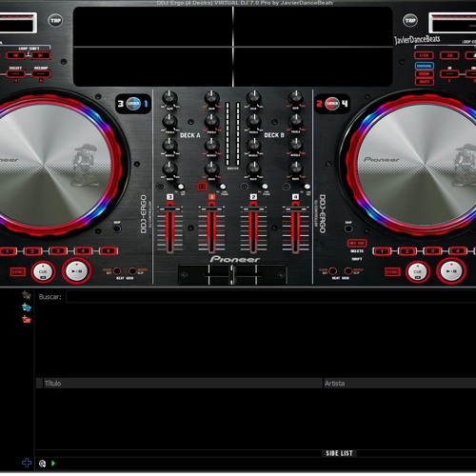Trigger the left deck RELOOP button
476x476 pixels.
(41, 74)
